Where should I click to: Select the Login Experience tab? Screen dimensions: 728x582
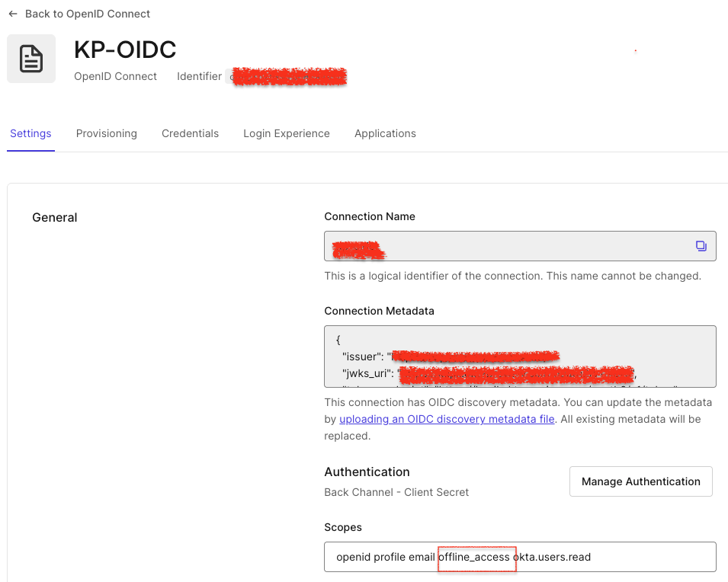pos(286,133)
